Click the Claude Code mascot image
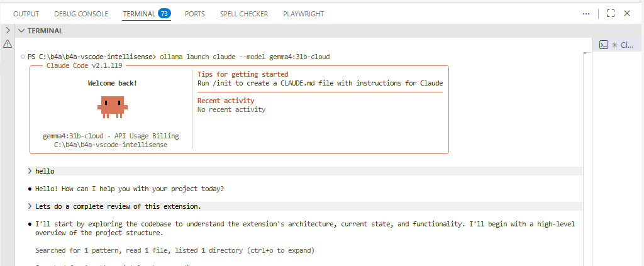Image resolution: width=644 pixels, height=266 pixels. coord(113,107)
